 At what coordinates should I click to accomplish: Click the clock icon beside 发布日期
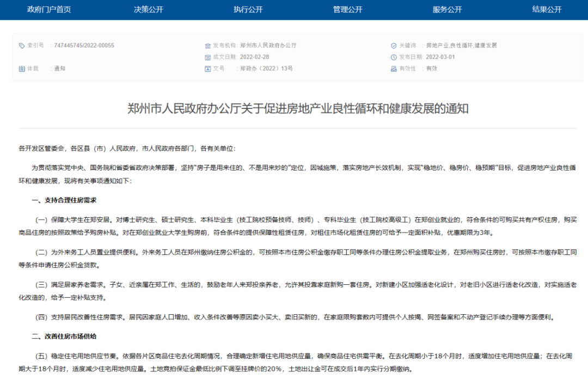[x=393, y=57]
